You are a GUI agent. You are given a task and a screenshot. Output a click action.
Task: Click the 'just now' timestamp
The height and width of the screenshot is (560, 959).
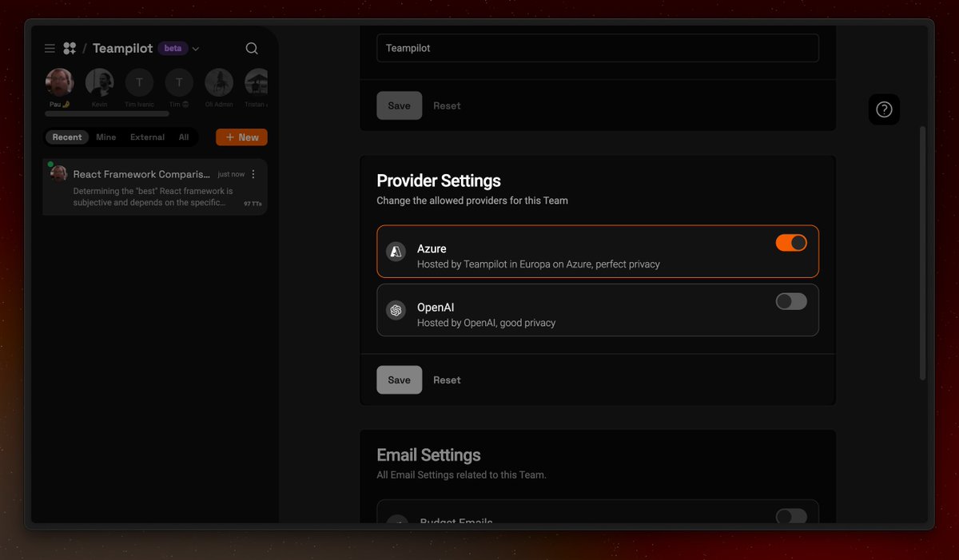pos(231,174)
